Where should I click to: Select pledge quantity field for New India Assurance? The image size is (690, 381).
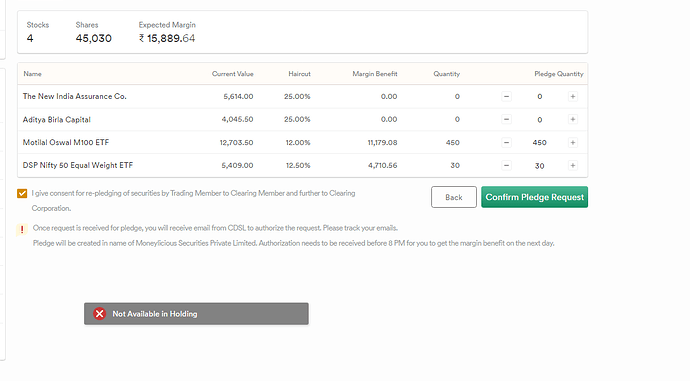[x=540, y=96]
